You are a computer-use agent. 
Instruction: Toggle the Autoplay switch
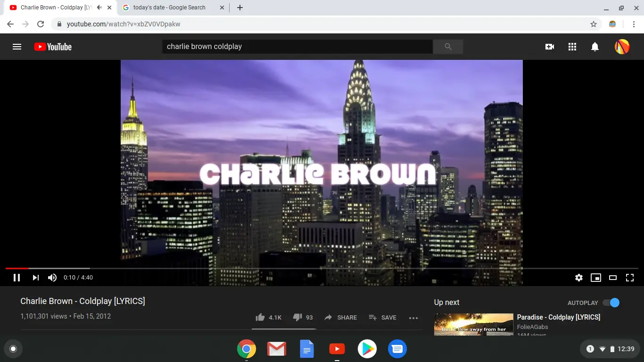click(611, 303)
